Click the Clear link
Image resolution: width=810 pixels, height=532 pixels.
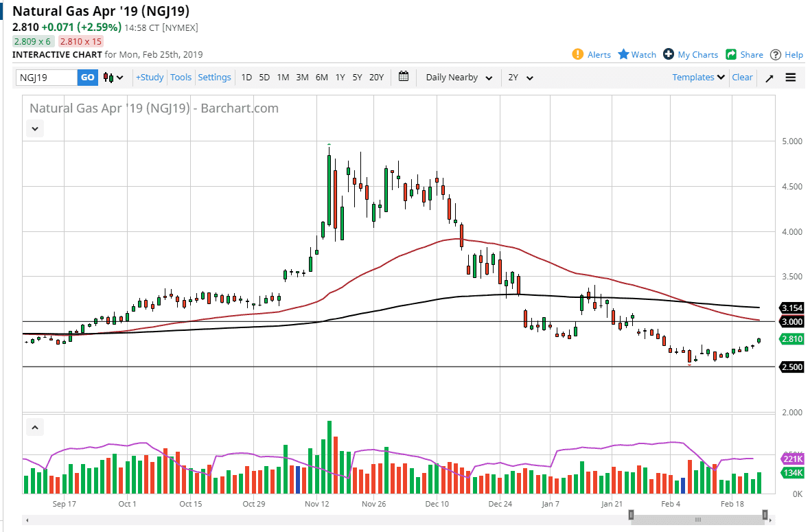pyautogui.click(x=742, y=78)
